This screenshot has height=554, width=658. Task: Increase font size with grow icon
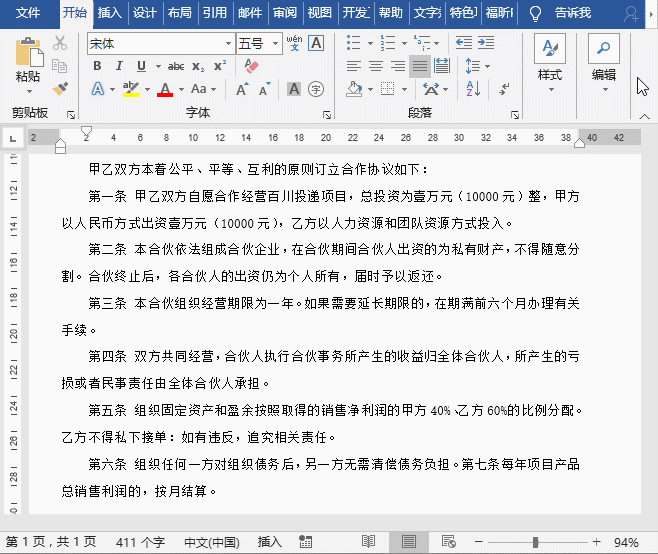tap(242, 89)
